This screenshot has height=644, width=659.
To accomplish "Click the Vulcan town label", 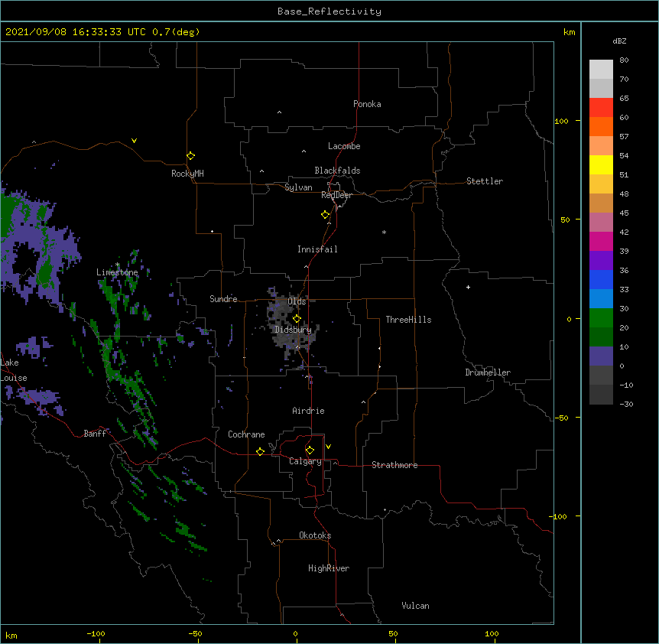I will coord(415,606).
